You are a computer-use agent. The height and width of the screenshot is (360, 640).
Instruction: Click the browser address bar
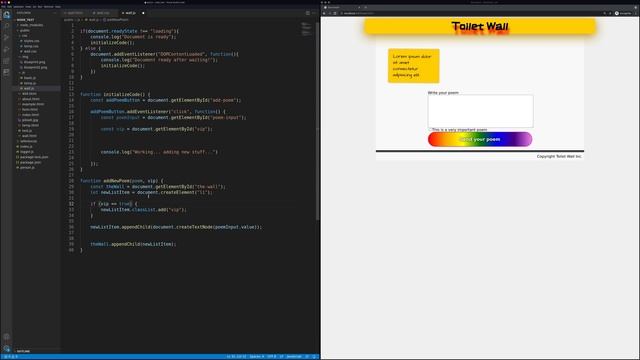pos(469,13)
